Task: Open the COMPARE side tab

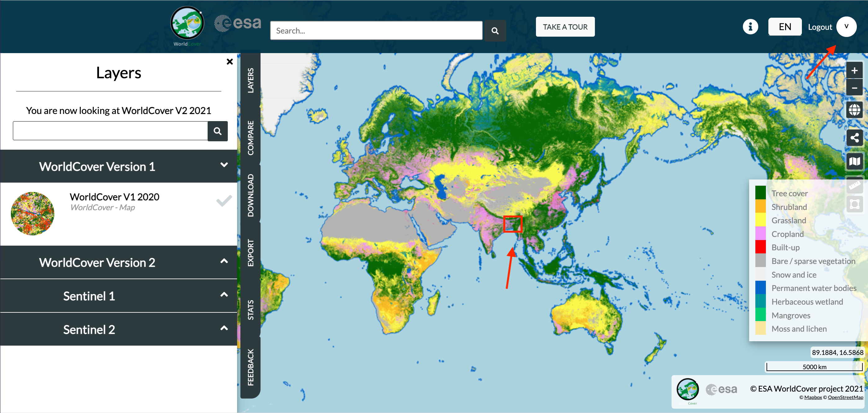Action: pyautogui.click(x=250, y=138)
